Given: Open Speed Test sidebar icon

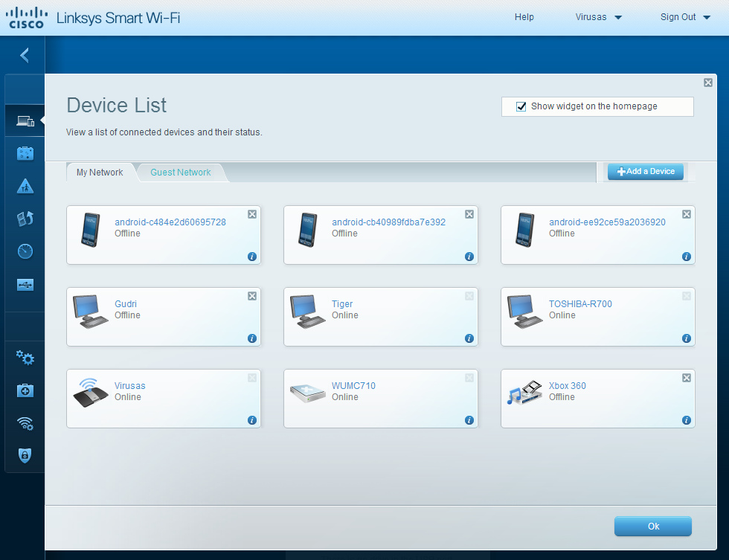Looking at the screenshot, I should [25, 251].
